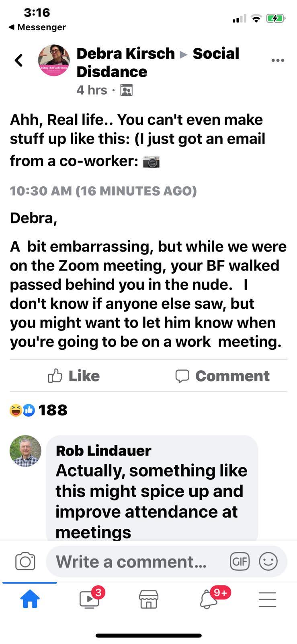Open the emoji smiley picker

click(268, 561)
